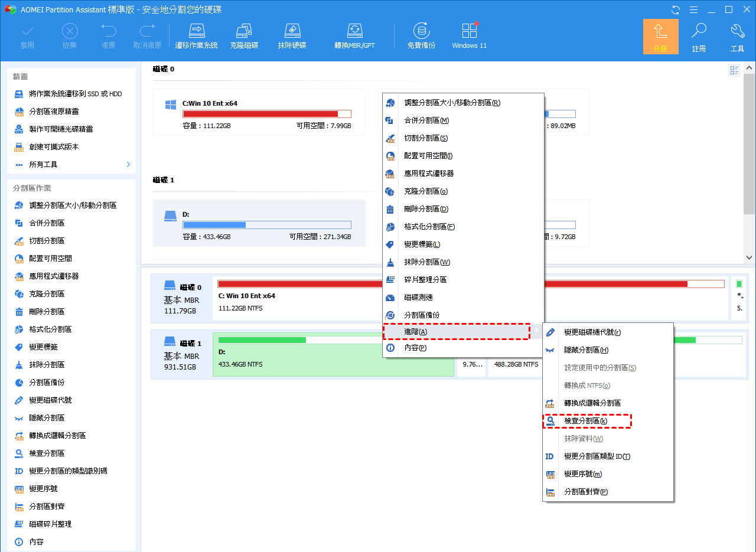
Task: Select 變更磁碟機代號 in the submenu
Action: click(608, 332)
